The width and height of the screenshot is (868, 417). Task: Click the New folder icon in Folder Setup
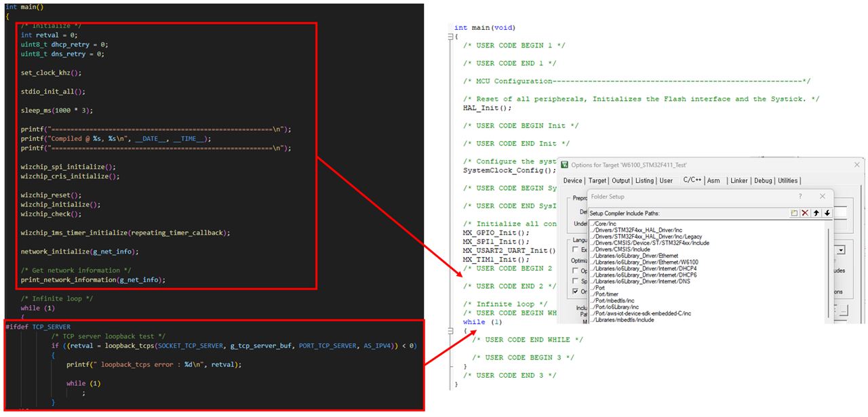tap(794, 213)
